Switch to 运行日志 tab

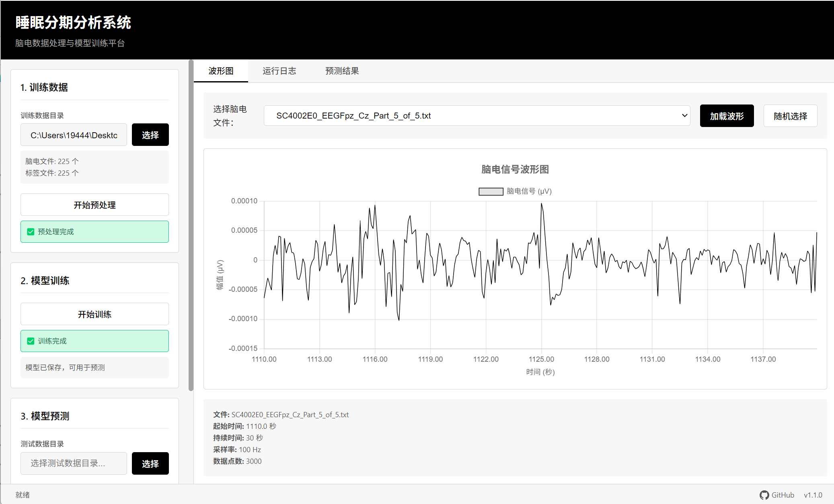tap(279, 71)
